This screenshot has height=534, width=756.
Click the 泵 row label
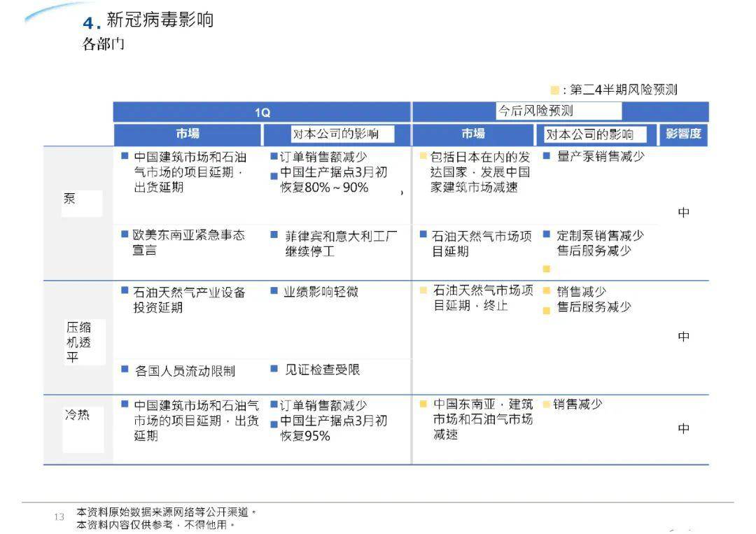tap(81, 203)
